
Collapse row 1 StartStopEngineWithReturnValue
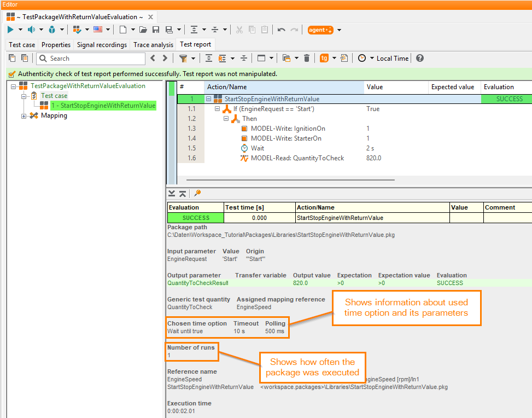pyautogui.click(x=209, y=99)
